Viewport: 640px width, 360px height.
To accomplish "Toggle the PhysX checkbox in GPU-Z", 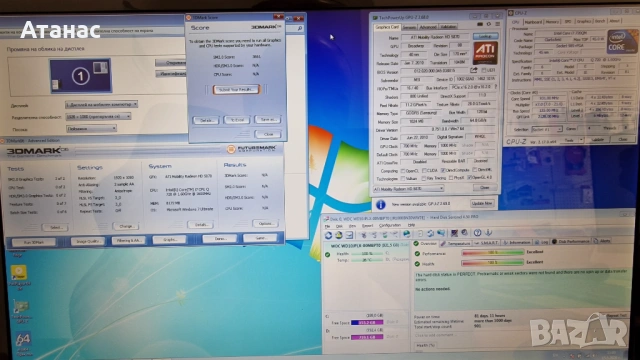I will click(x=451, y=178).
